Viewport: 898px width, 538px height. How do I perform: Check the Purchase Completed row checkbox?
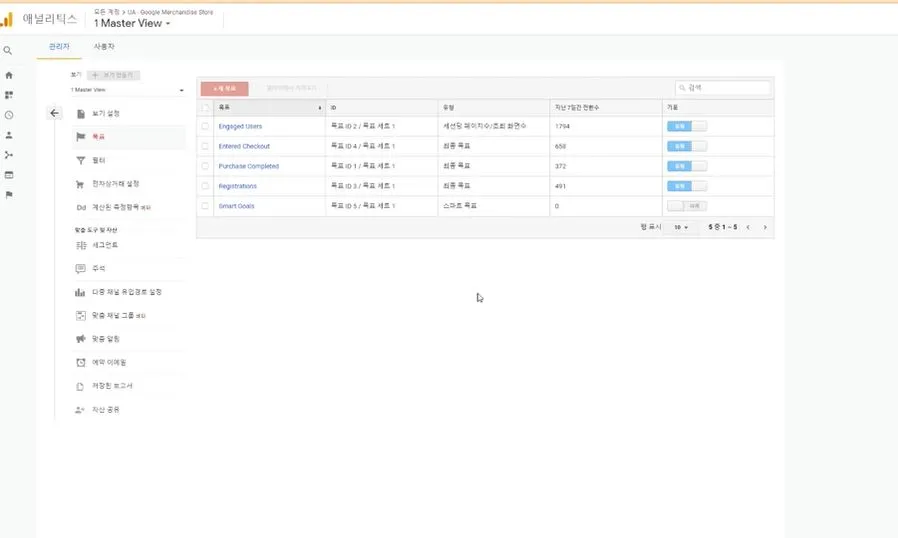(x=205, y=166)
